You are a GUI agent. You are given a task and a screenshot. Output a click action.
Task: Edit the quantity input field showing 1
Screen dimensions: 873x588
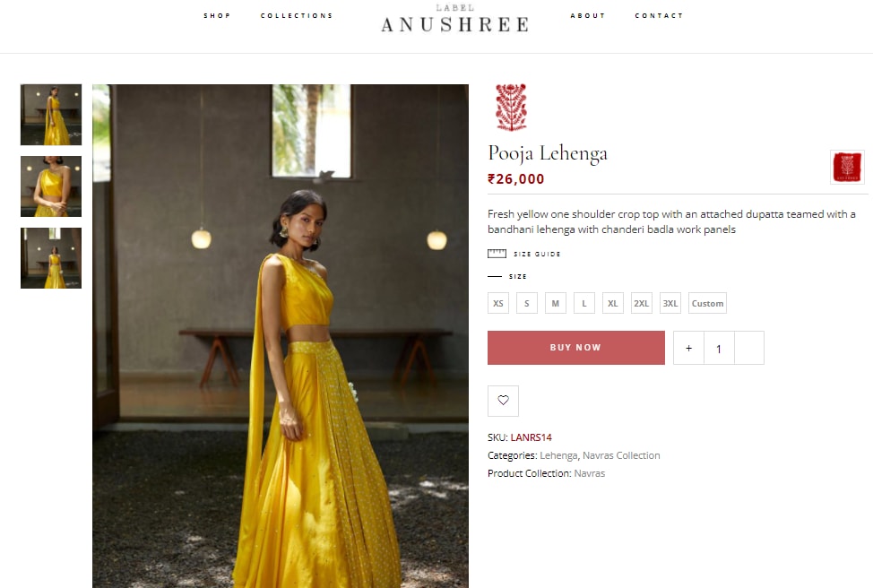[x=719, y=348]
